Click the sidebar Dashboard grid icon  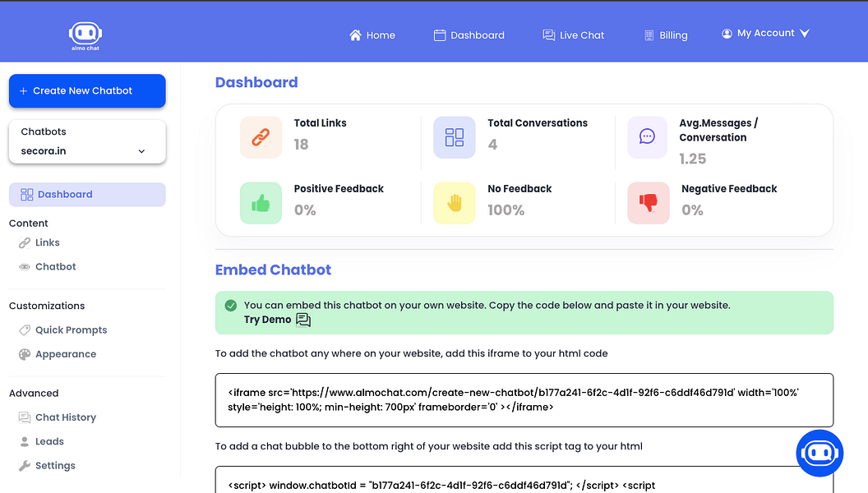coord(26,195)
